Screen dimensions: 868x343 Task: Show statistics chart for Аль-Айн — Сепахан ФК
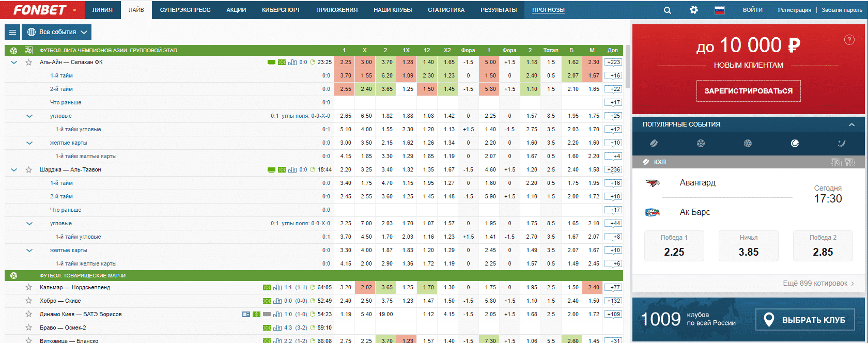tap(292, 63)
